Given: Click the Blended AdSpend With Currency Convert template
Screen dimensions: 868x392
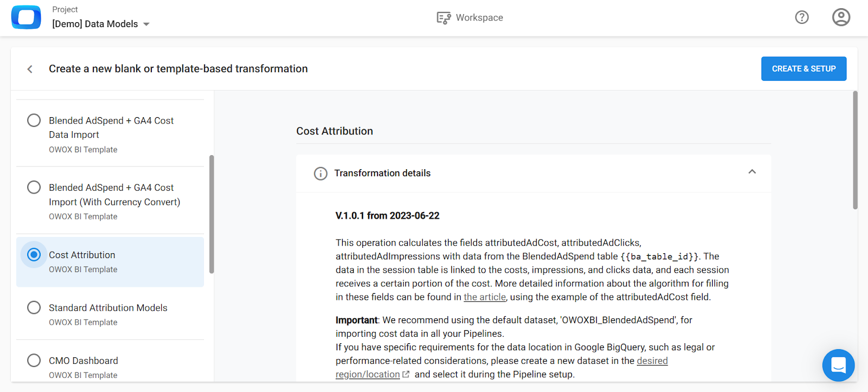Looking at the screenshot, I should [33, 187].
